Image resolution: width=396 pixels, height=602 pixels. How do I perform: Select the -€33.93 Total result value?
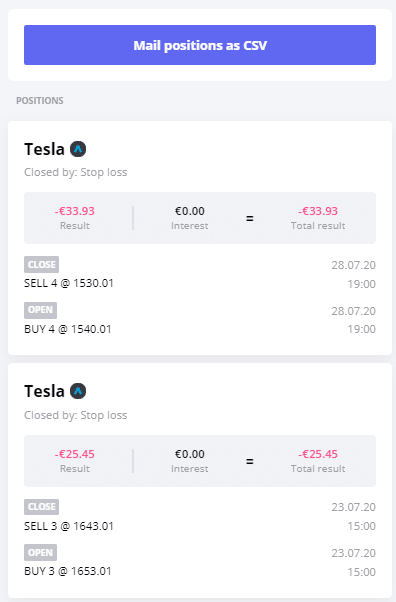318,211
